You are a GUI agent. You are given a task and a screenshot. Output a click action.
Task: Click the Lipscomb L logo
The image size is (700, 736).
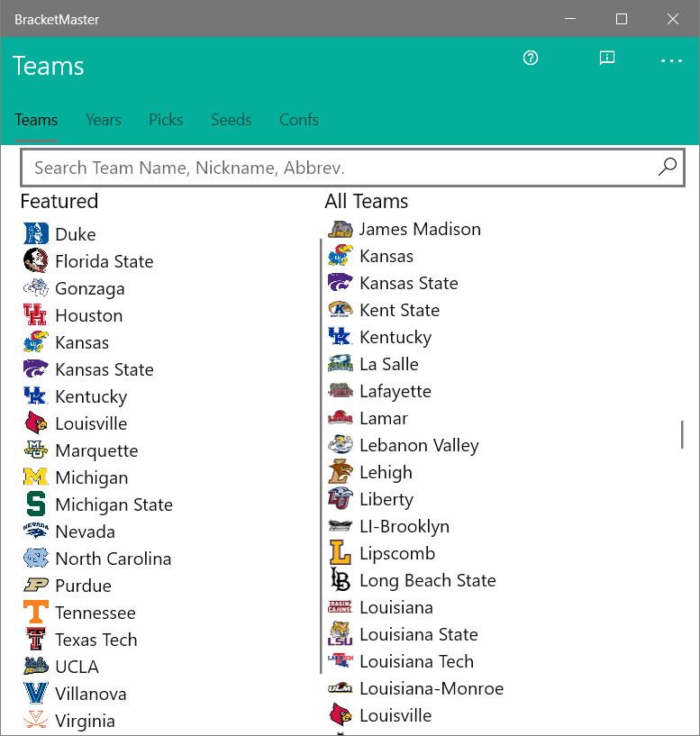coord(341,552)
